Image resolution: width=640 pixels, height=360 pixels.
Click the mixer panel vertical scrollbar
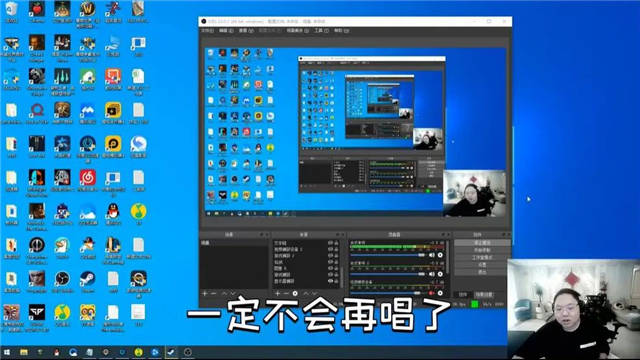coord(448,257)
